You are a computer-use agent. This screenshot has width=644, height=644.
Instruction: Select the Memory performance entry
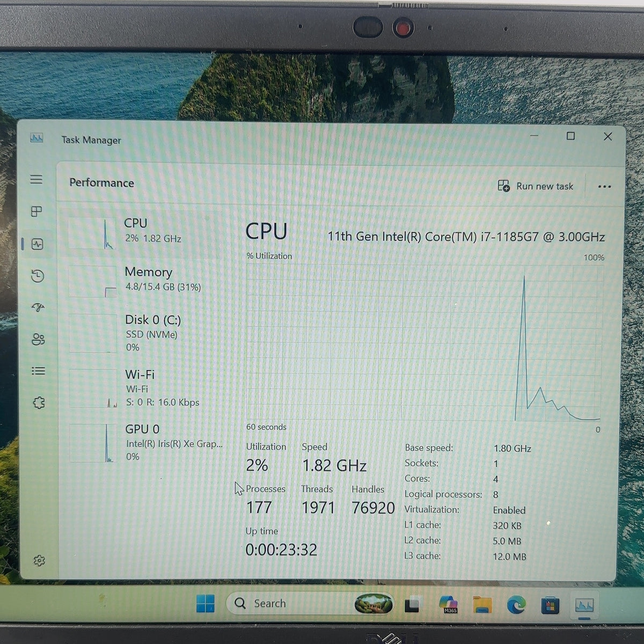(145, 281)
